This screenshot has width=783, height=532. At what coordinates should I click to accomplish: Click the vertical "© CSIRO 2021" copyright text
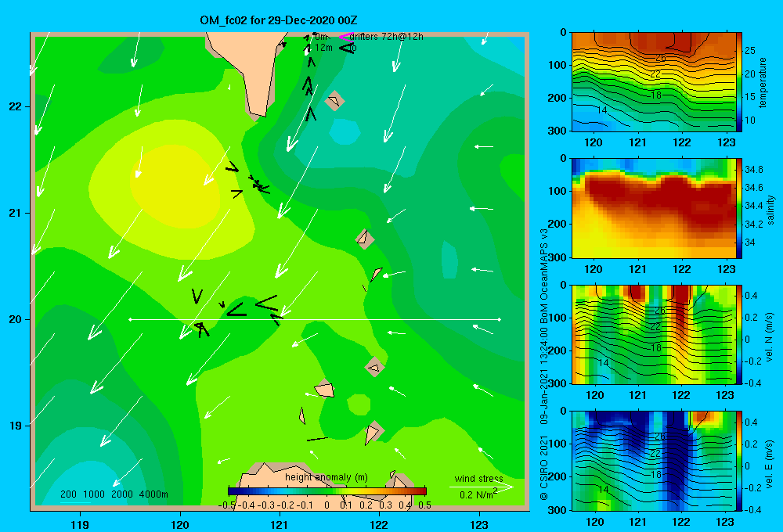pos(544,467)
